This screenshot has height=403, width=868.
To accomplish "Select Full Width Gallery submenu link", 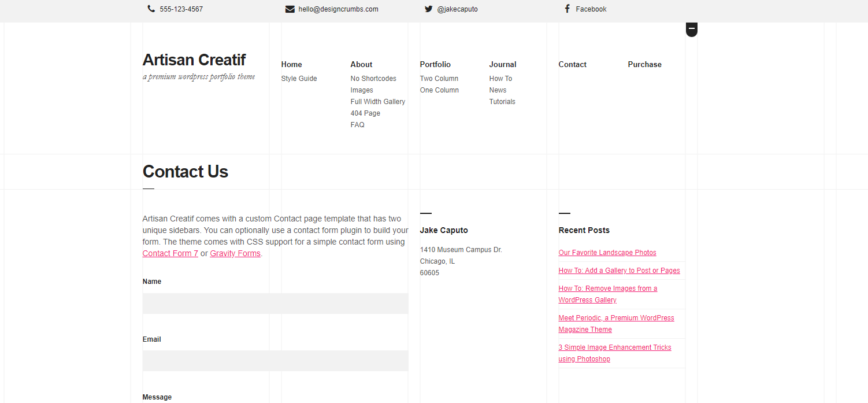I will tap(378, 102).
